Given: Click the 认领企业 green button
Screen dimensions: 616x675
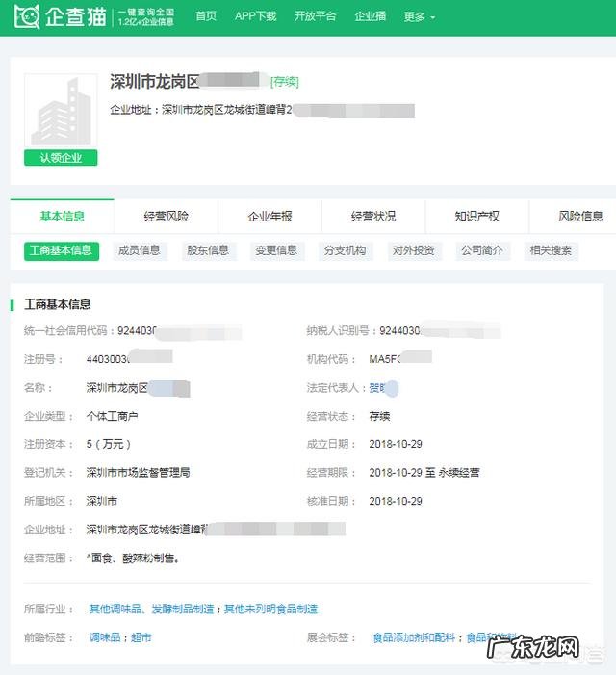Looking at the screenshot, I should [x=61, y=158].
